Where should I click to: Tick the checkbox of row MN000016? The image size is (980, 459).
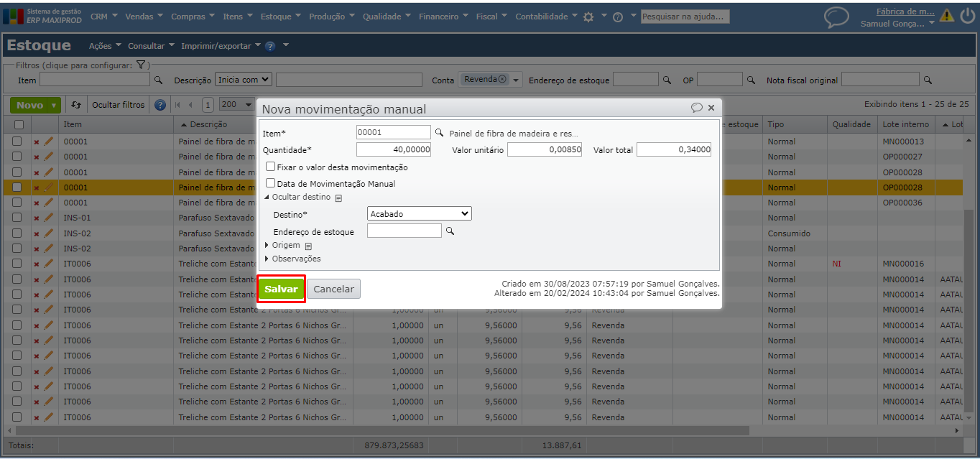[17, 264]
